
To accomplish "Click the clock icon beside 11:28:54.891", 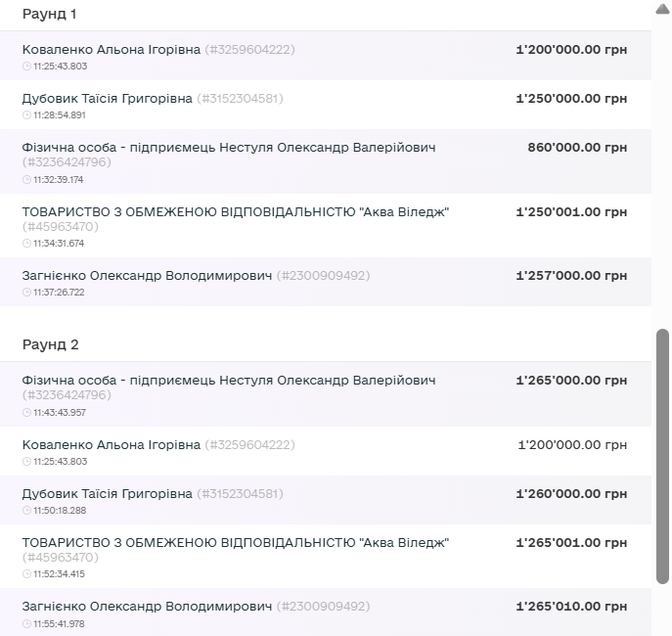I will [26, 115].
